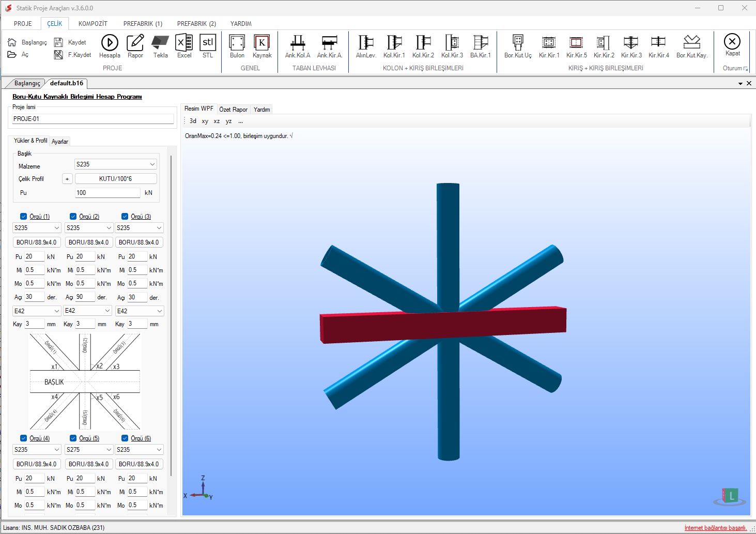The width and height of the screenshot is (756, 534).
Task: Open the Bor.Kut.Kay. welded connection tool
Action: pos(691,47)
